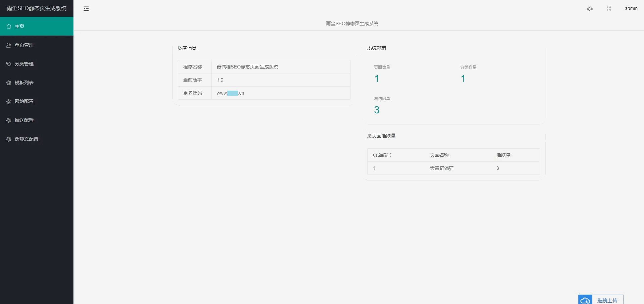Click the gear icon beside 推送配置
This screenshot has height=304, width=644.
click(9, 120)
